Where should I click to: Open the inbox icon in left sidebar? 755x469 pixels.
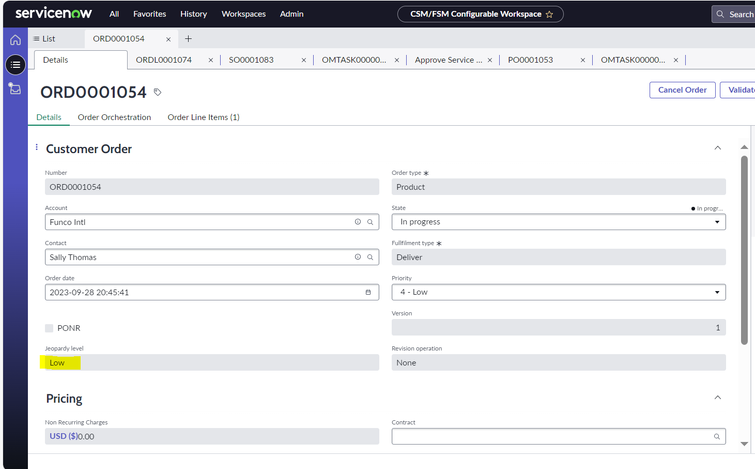15,89
